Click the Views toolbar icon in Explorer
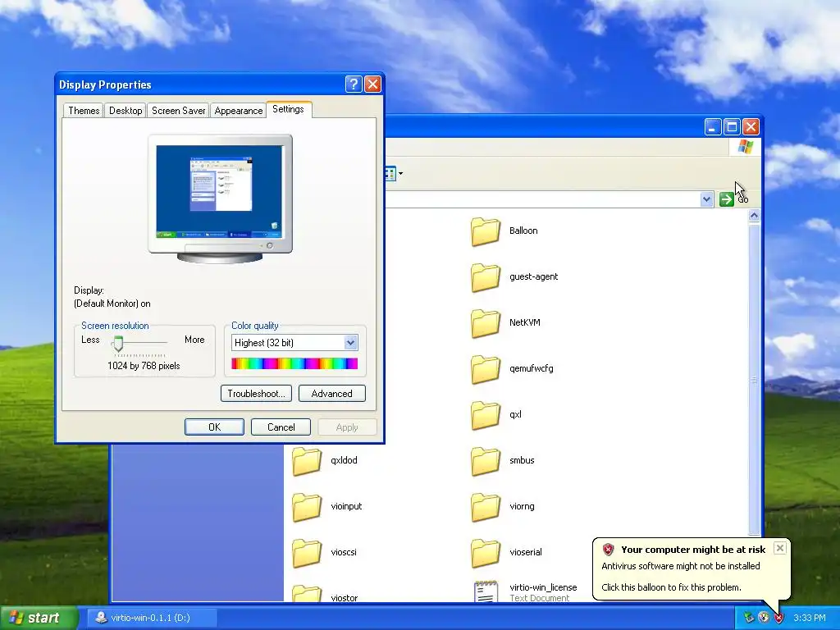840x630 pixels. (390, 174)
